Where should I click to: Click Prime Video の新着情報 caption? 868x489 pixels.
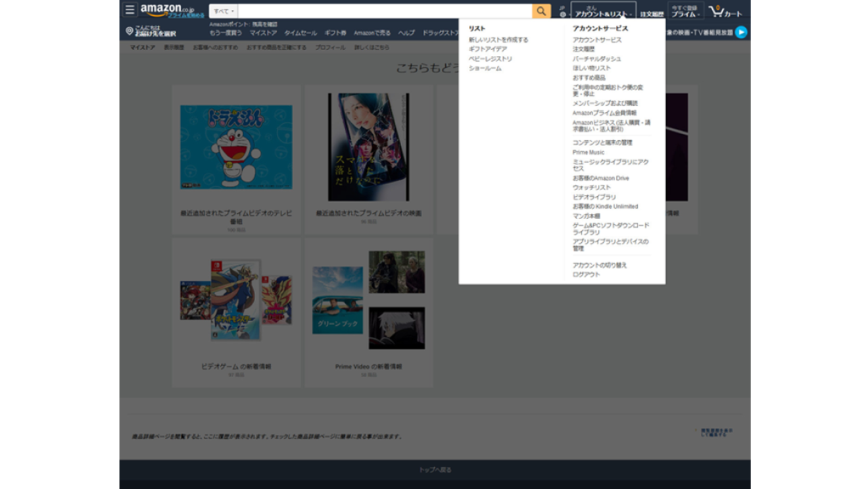368,367
